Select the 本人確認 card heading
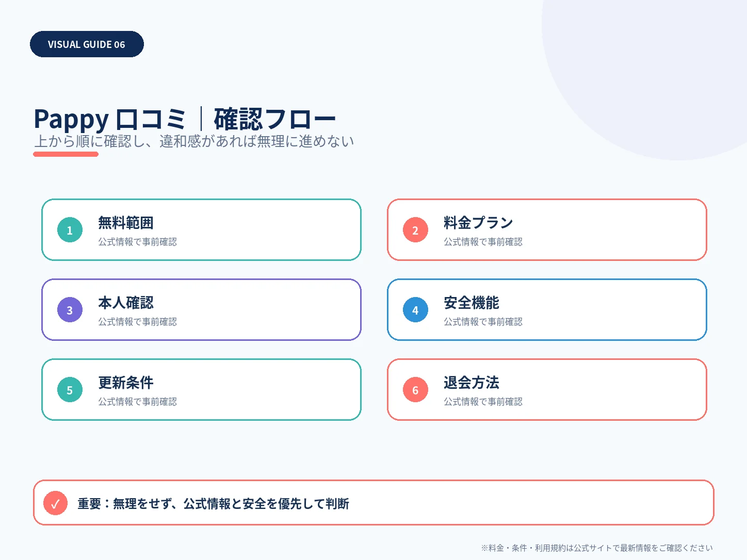 (x=126, y=303)
